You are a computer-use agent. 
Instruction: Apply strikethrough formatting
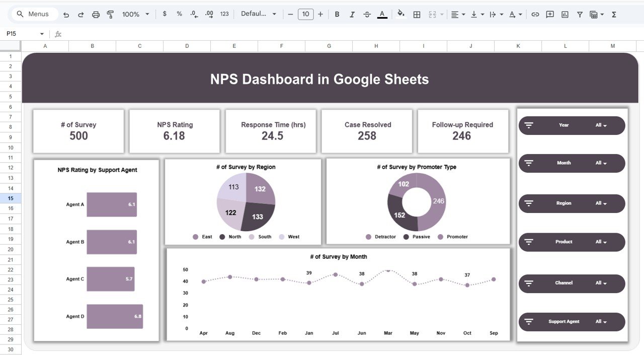pos(367,14)
